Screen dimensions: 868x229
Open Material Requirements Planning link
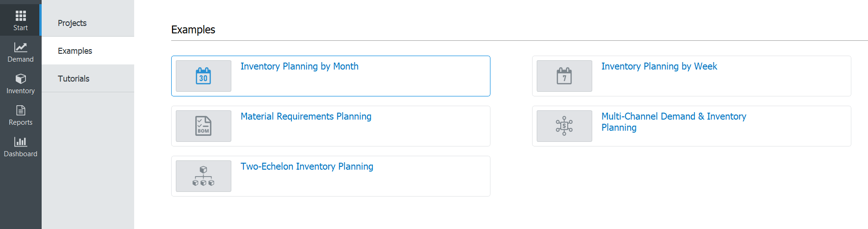[x=306, y=116]
